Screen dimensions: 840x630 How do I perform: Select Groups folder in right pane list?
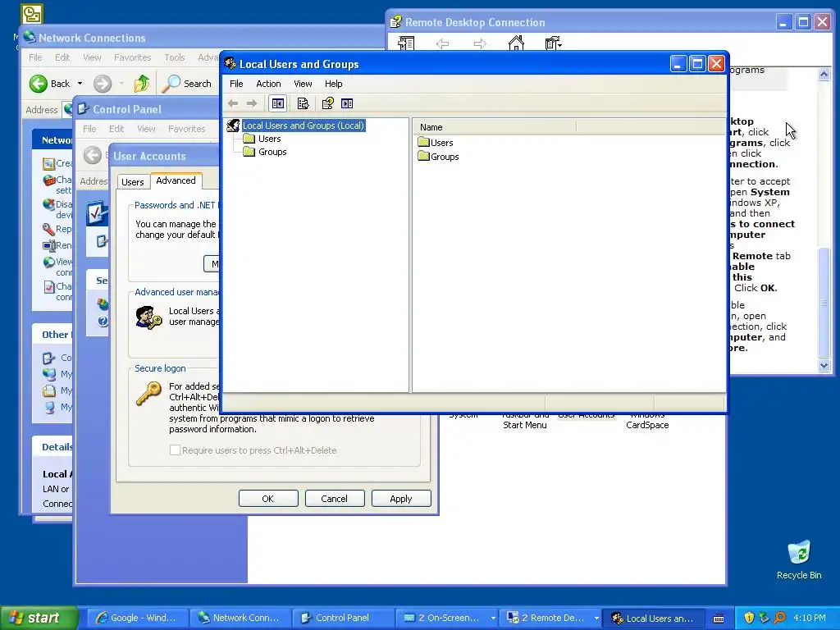tap(438, 157)
